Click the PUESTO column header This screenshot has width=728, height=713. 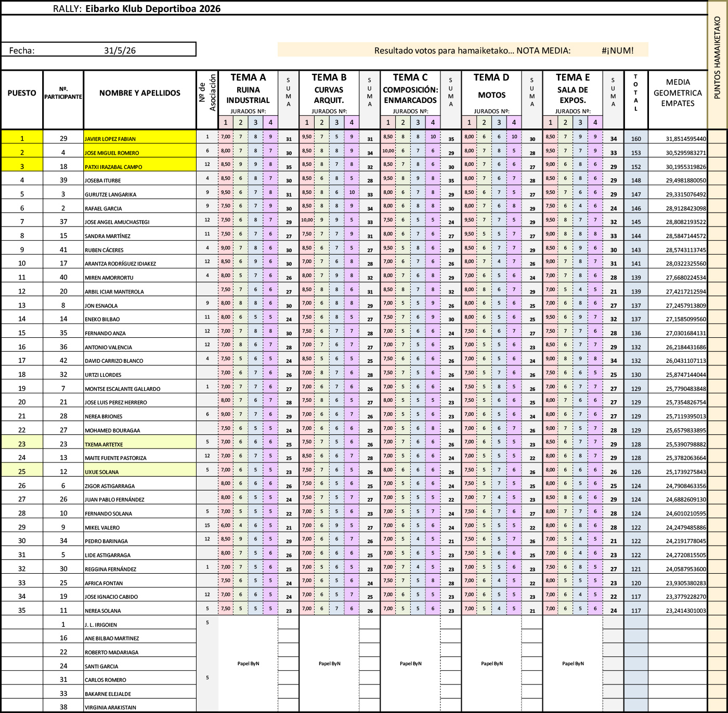pos(22,93)
